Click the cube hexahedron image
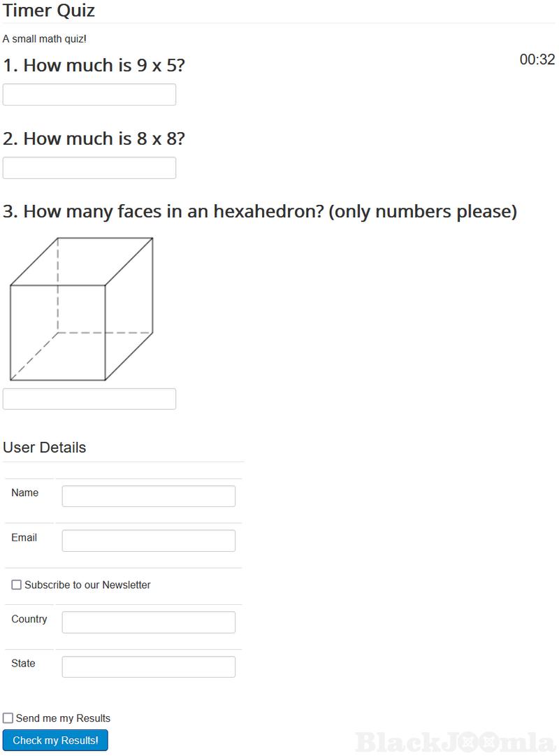The height and width of the screenshot is (756, 559). pyautogui.click(x=81, y=309)
